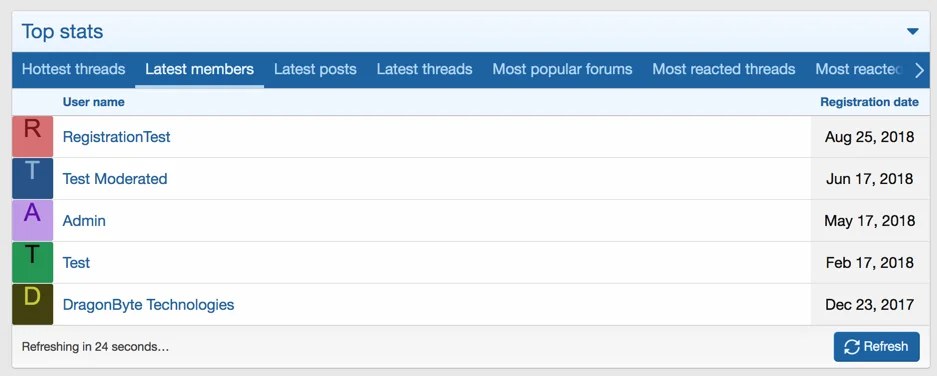Switch to the Latest threads tab
The width and height of the screenshot is (937, 376).
click(x=424, y=69)
